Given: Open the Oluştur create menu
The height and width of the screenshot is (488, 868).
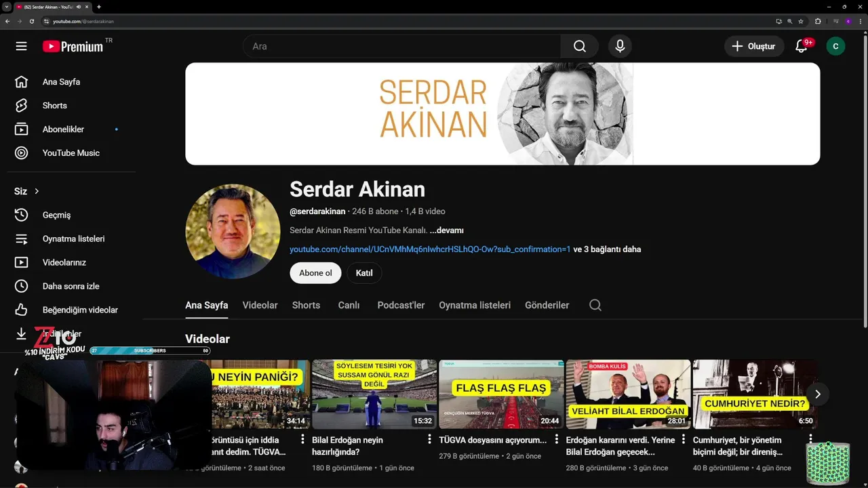Looking at the screenshot, I should point(754,46).
